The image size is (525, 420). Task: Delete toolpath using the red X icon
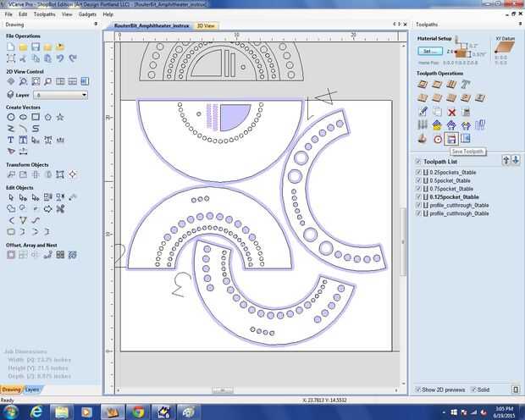pos(451,112)
